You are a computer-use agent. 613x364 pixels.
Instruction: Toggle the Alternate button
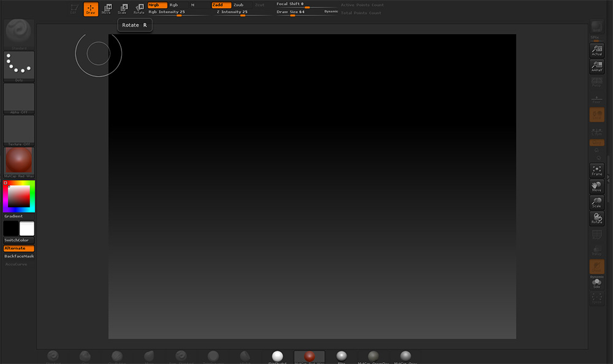pyautogui.click(x=19, y=248)
